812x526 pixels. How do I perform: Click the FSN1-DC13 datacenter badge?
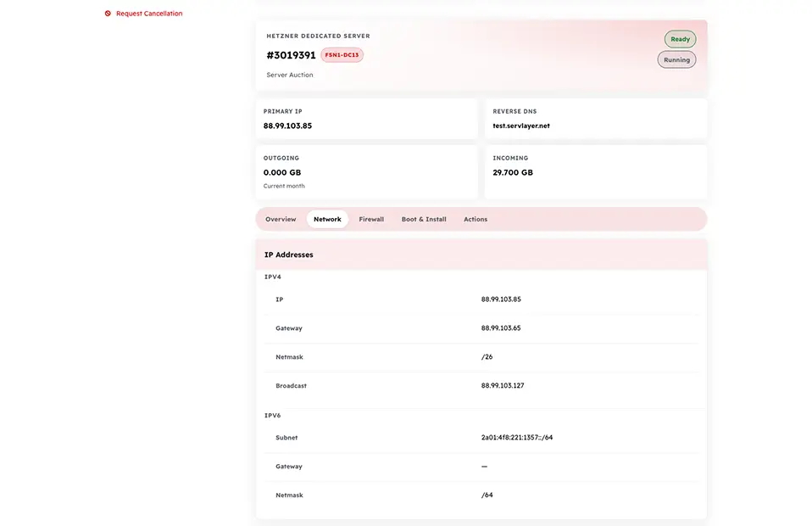(x=342, y=55)
